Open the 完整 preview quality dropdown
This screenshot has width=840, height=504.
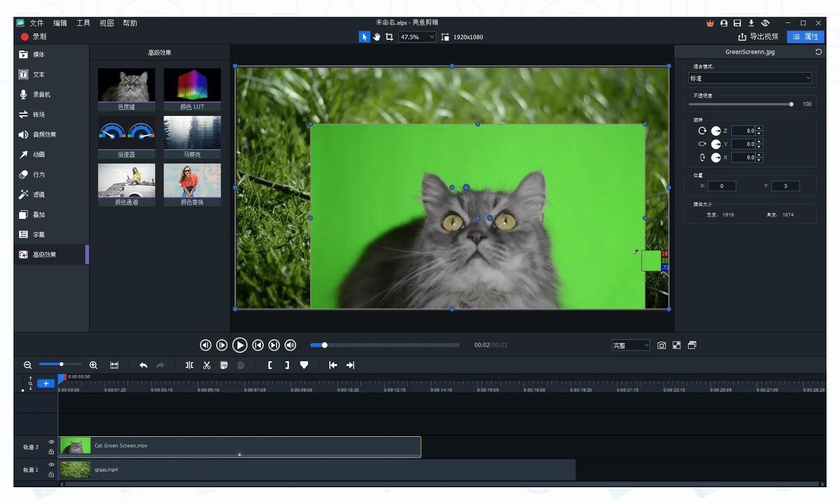tap(631, 346)
